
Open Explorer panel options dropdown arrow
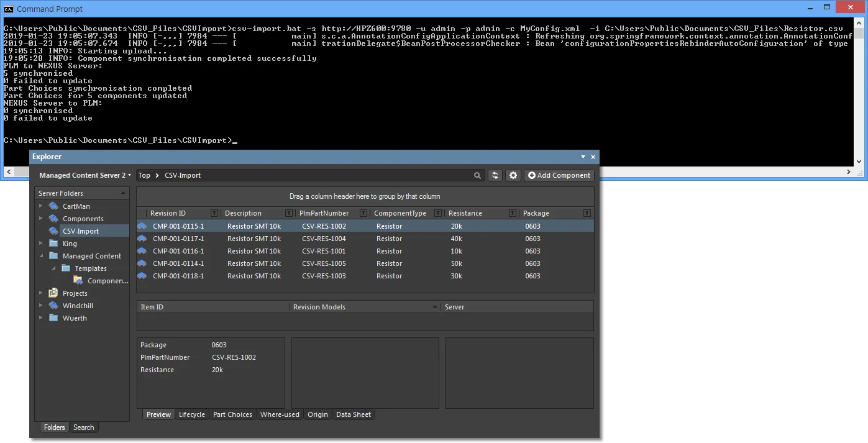(583, 157)
